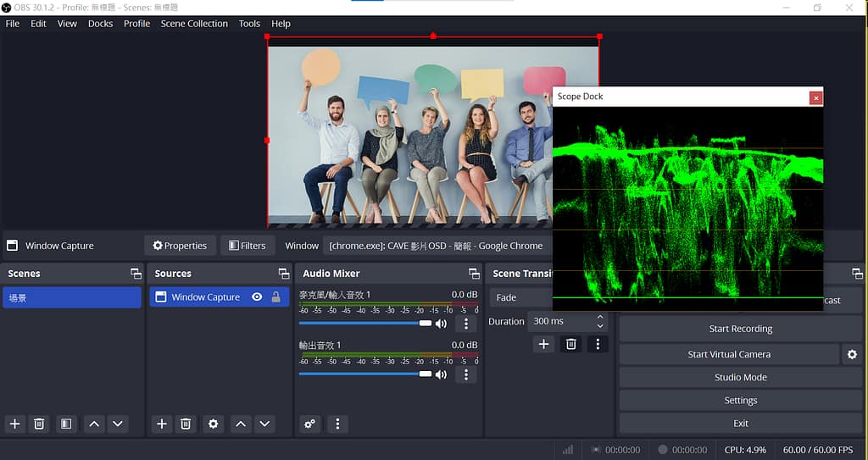The image size is (868, 460).
Task: Increase Duration with up arrow
Action: [x=600, y=317]
